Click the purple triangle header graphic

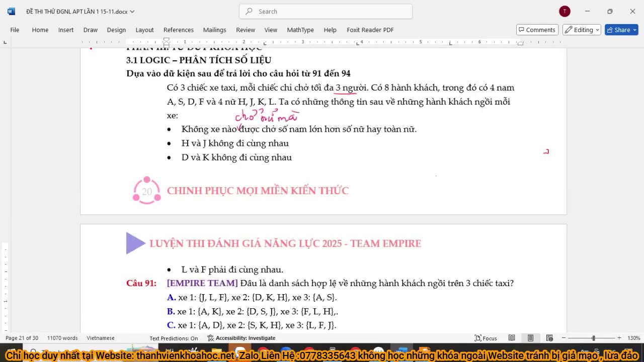coord(135,243)
